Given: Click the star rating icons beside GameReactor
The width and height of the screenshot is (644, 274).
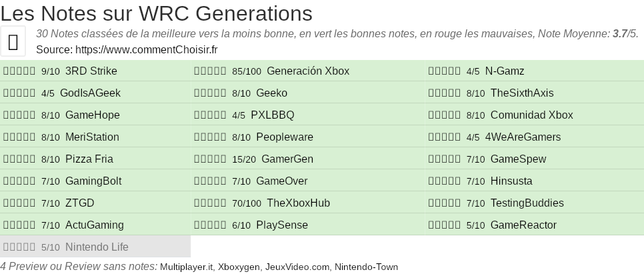Looking at the screenshot, I should pyautogui.click(x=444, y=225).
